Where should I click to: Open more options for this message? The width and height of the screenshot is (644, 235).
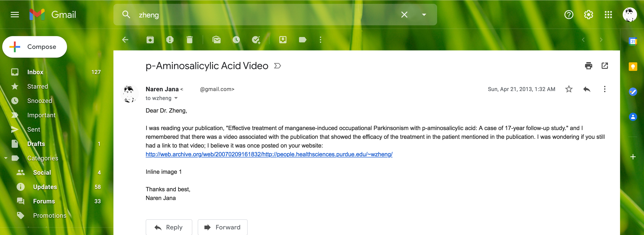point(605,89)
